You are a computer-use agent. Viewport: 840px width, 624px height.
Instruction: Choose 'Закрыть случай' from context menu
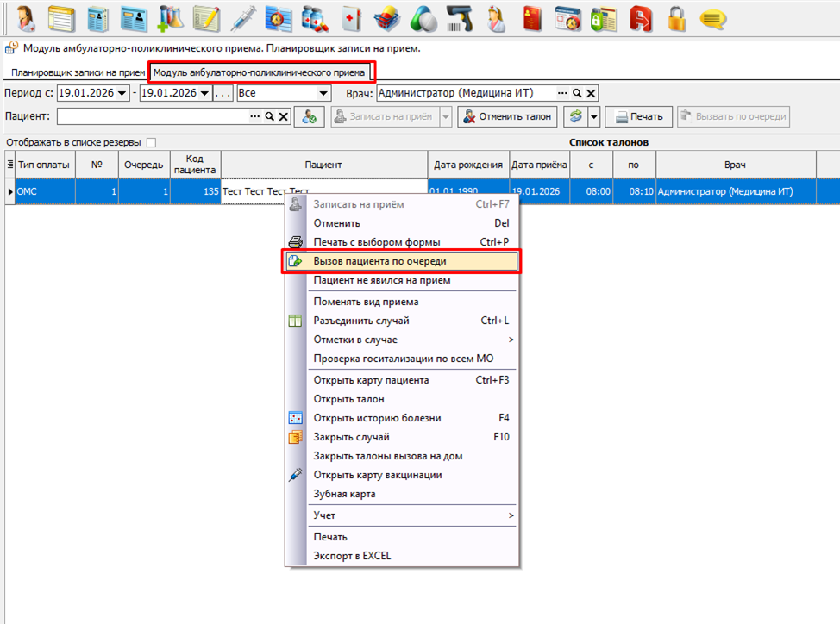[351, 437]
